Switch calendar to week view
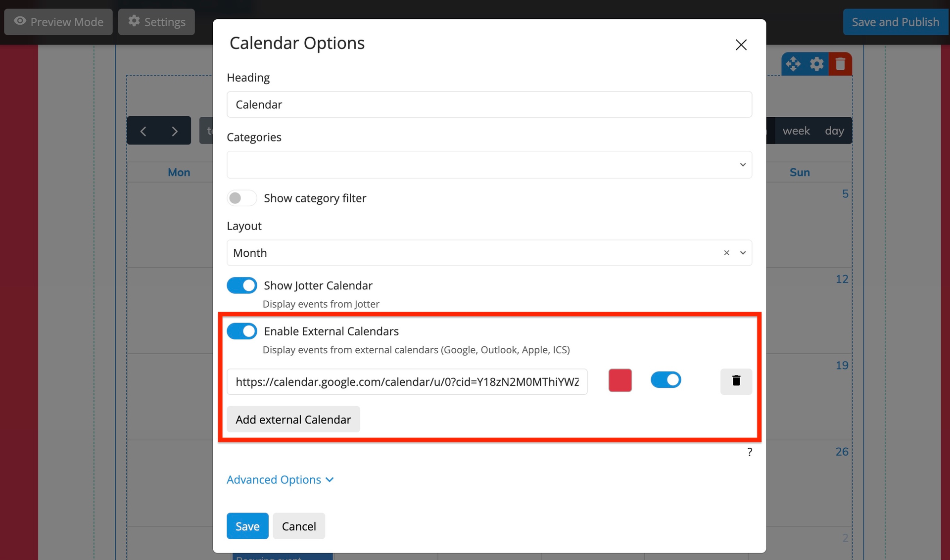The height and width of the screenshot is (560, 950). coord(796,131)
